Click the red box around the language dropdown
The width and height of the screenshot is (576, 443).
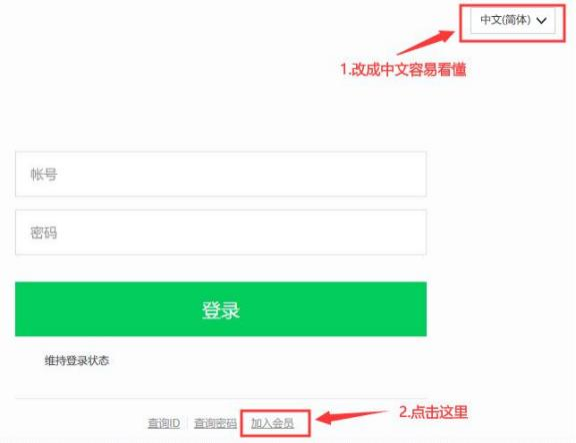pos(512,23)
